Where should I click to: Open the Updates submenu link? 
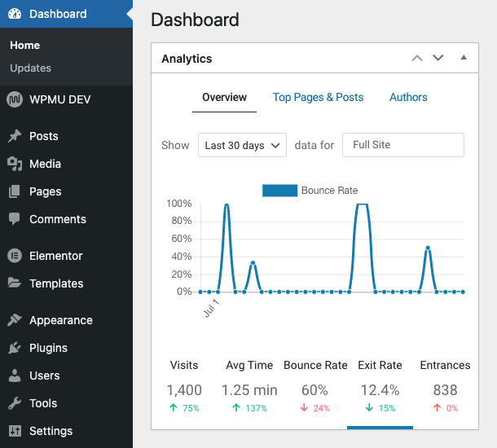31,68
